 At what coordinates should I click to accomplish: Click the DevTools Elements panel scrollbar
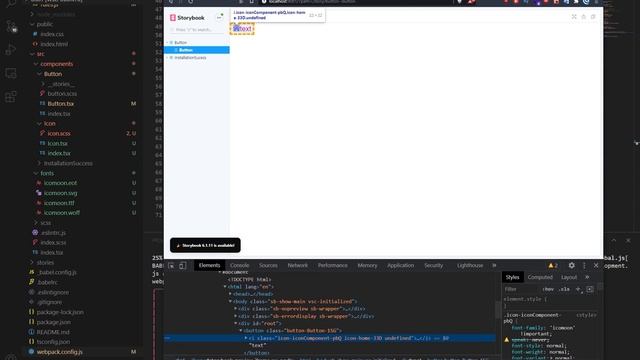pyautogui.click(x=498, y=310)
